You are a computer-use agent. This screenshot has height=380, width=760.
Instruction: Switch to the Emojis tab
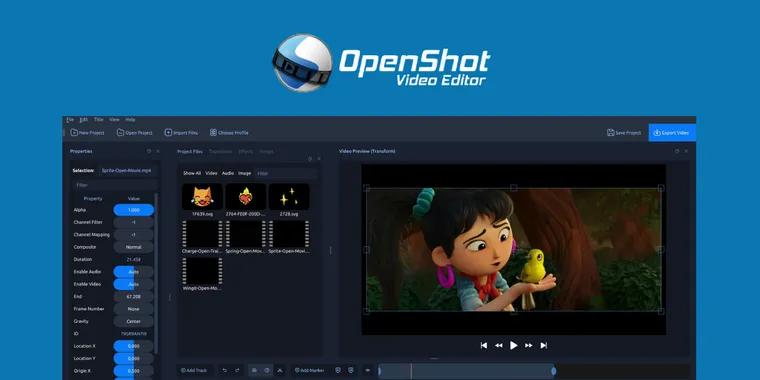(267, 151)
